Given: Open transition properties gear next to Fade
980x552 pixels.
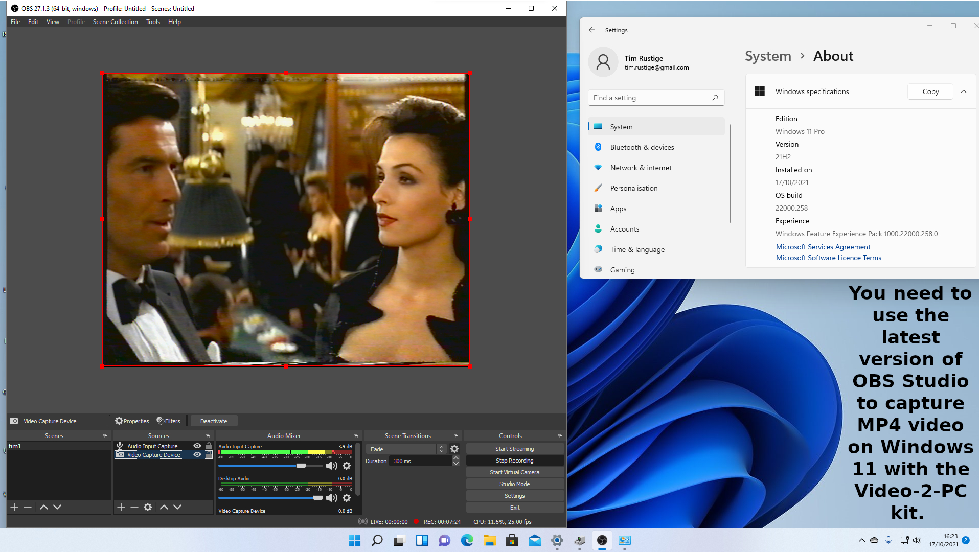Looking at the screenshot, I should pos(454,449).
